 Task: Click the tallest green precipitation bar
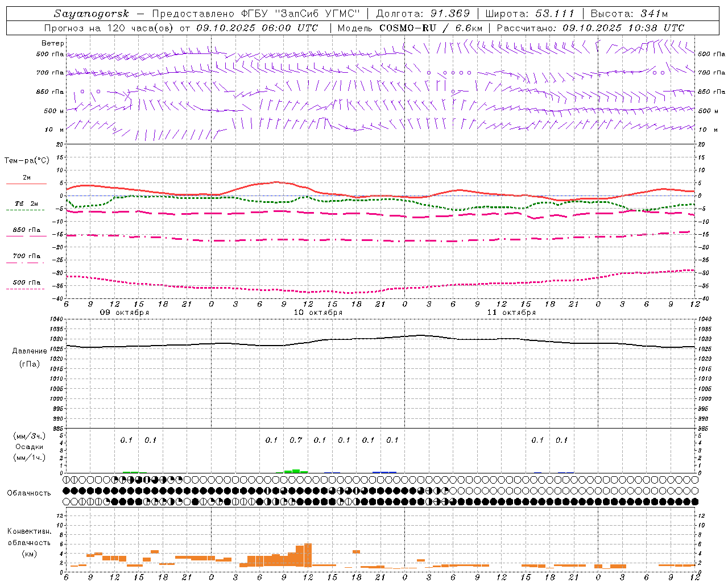(296, 471)
